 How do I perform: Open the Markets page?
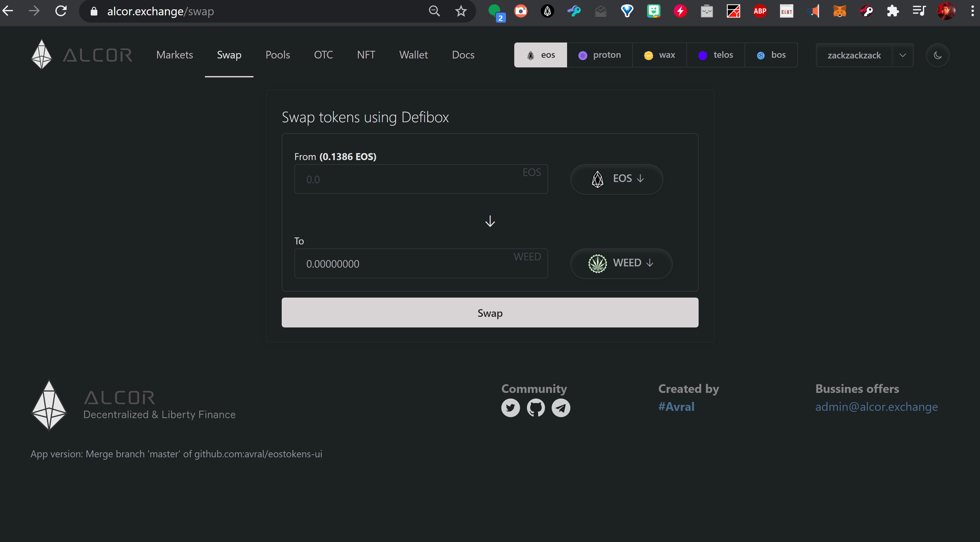pos(175,55)
